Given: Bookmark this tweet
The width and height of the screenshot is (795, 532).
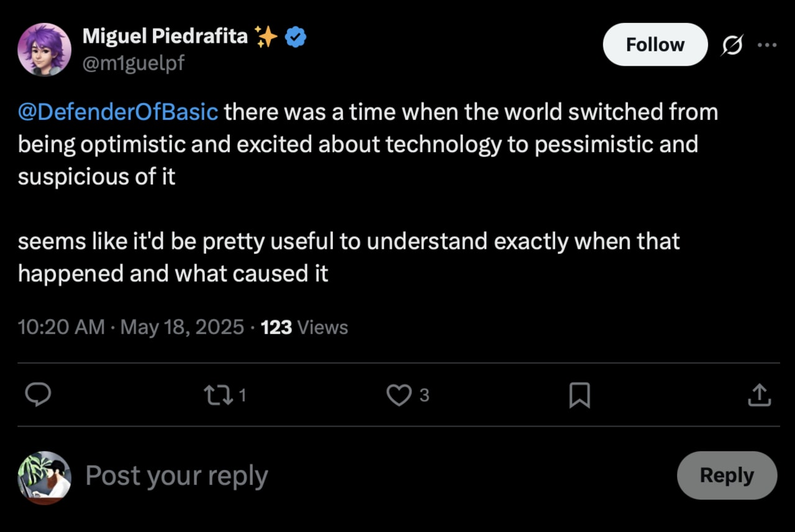Looking at the screenshot, I should pos(579,395).
